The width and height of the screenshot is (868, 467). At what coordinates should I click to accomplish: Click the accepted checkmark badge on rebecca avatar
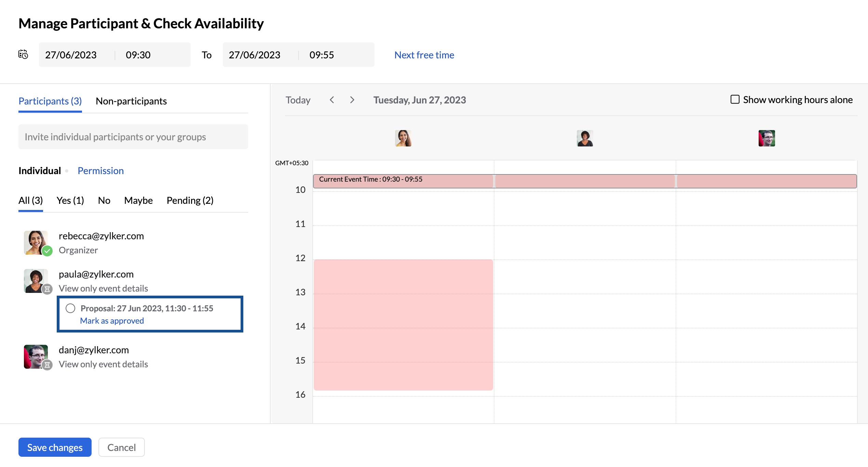47,251
